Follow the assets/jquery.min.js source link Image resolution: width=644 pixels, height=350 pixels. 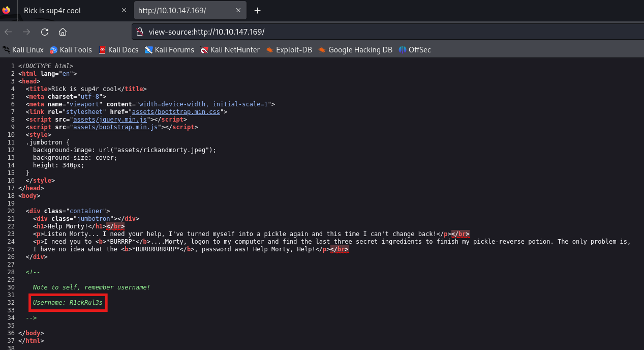click(x=110, y=120)
